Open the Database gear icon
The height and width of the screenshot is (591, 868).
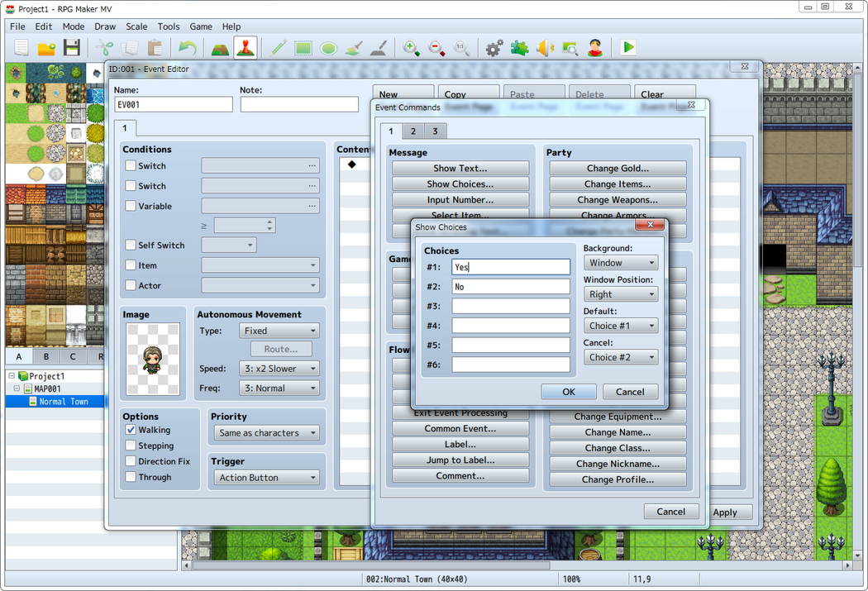click(494, 48)
